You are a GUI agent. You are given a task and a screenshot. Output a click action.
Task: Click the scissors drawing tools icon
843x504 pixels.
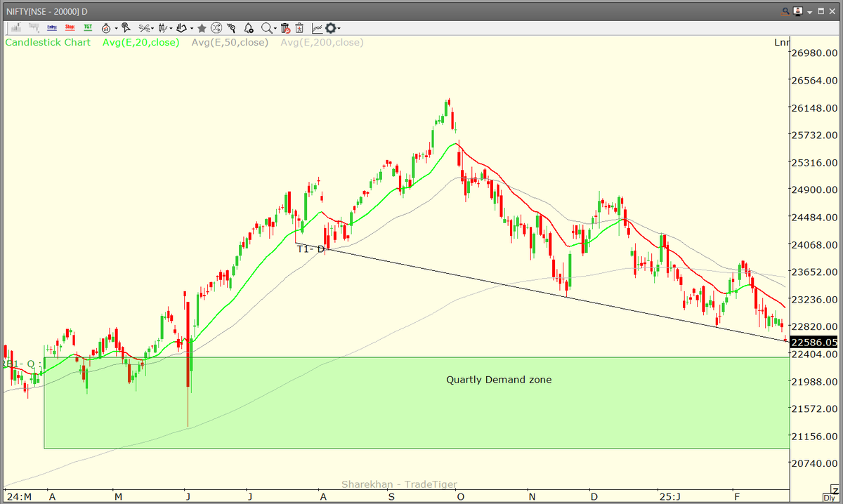(x=144, y=28)
